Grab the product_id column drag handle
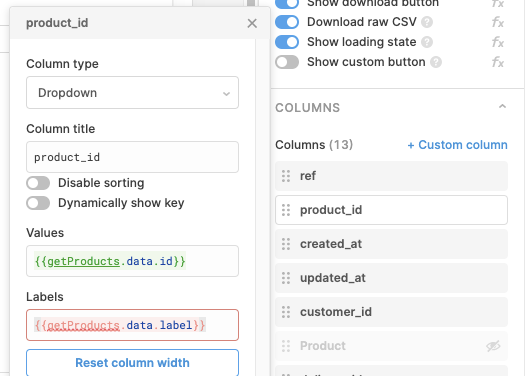Image resolution: width=525 pixels, height=376 pixels. (x=286, y=210)
